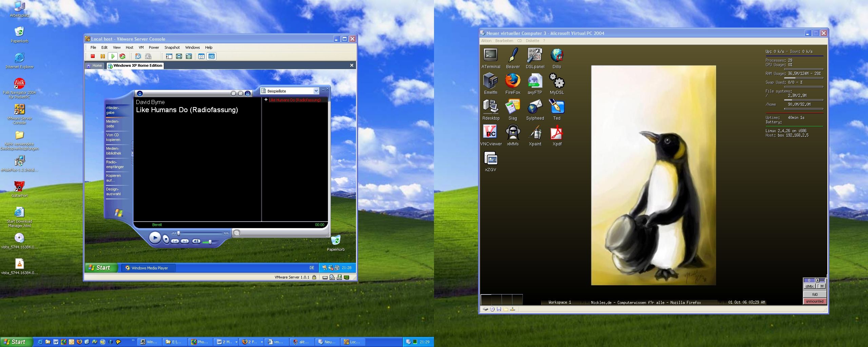Select the Like Humans Do playlist entry
This screenshot has width=868, height=347.
coord(295,100)
